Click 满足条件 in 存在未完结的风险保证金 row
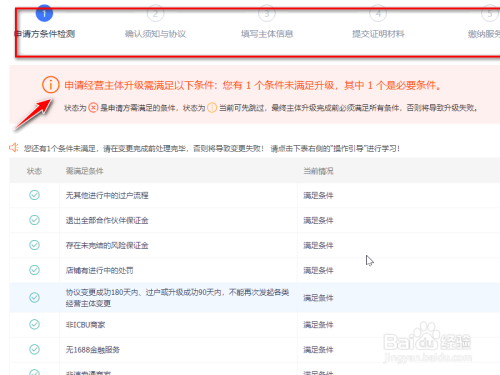 click(318, 245)
